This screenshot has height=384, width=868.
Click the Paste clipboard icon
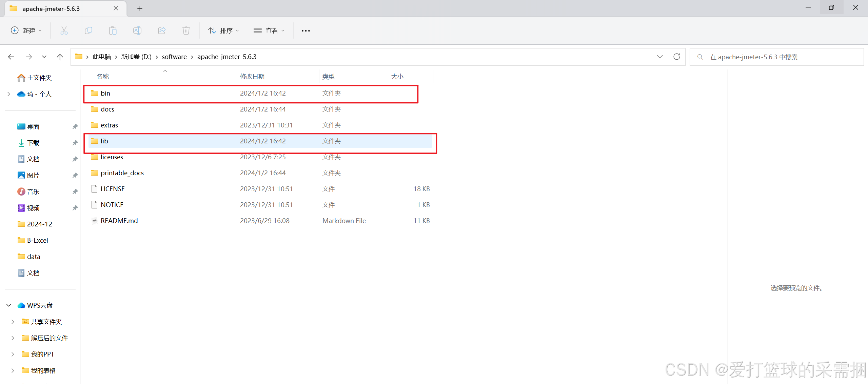point(113,31)
